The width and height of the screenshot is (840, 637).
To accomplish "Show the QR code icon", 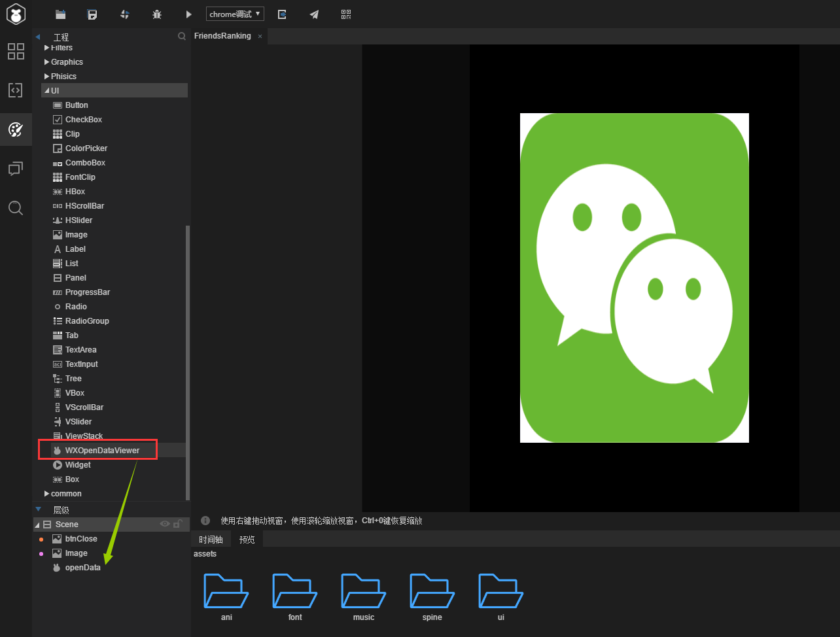I will (x=346, y=14).
